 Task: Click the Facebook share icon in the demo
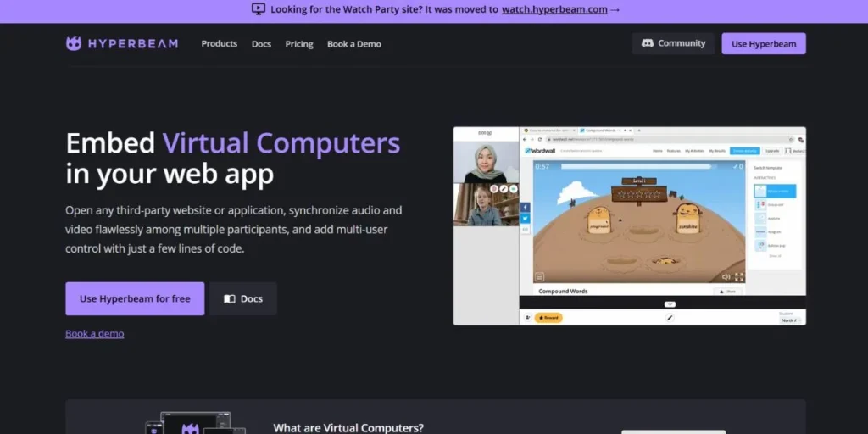click(526, 207)
